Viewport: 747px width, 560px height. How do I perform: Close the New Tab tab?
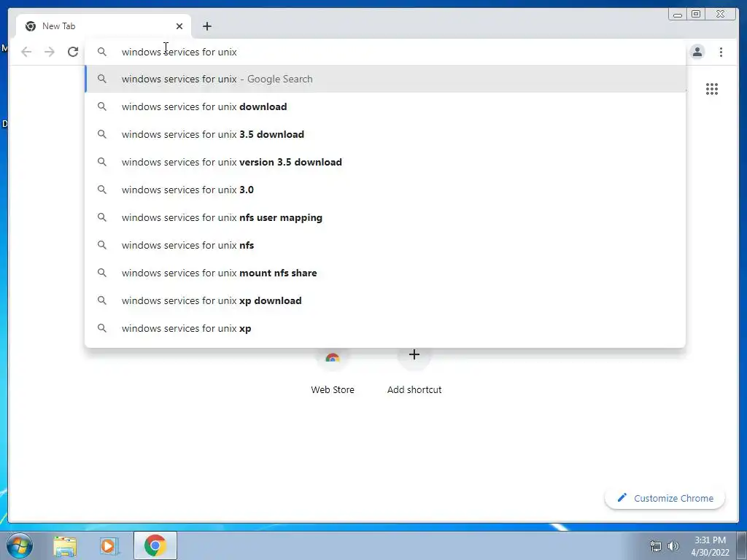pos(179,26)
